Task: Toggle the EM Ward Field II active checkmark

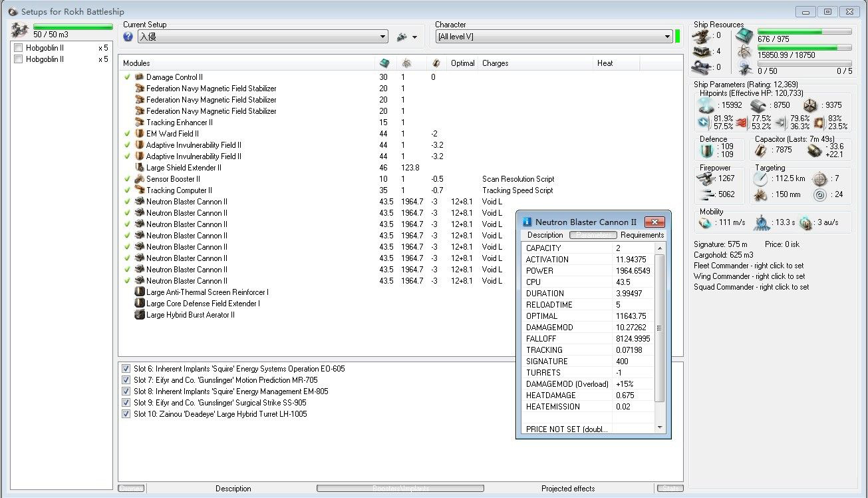Action: tap(127, 134)
